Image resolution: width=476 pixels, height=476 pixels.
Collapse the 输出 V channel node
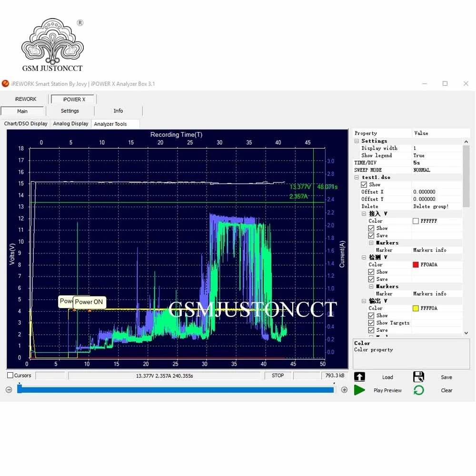(364, 301)
